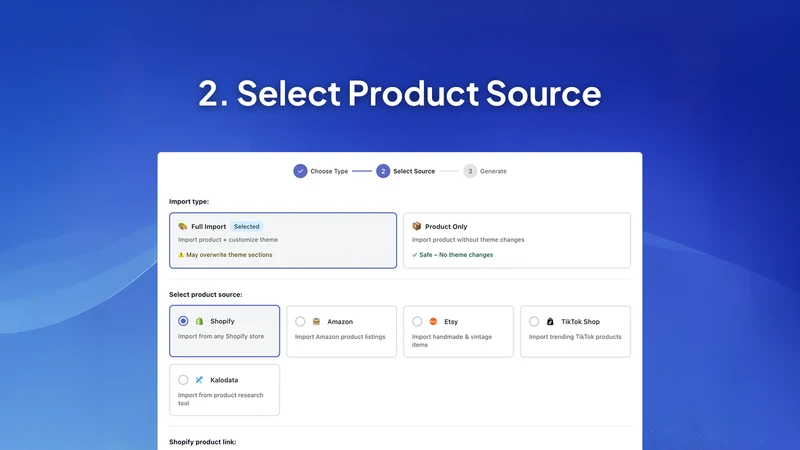Jump to the Generate step

[493, 171]
